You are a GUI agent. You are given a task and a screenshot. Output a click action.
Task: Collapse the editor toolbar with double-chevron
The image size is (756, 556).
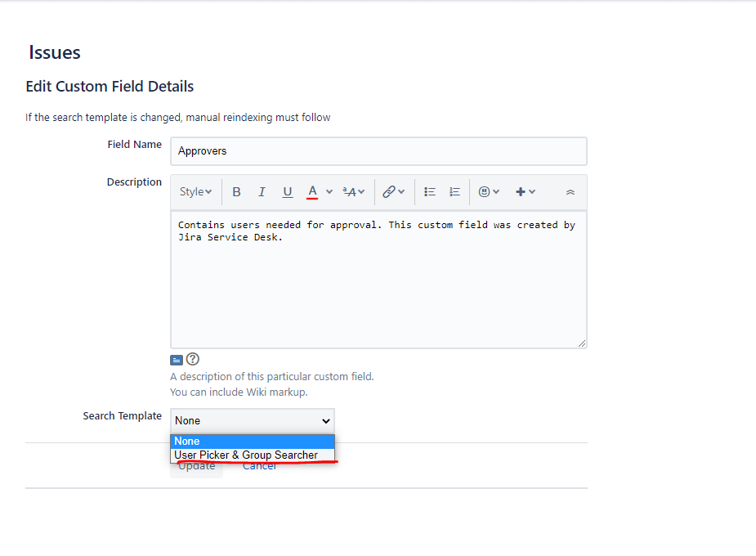pyautogui.click(x=570, y=192)
